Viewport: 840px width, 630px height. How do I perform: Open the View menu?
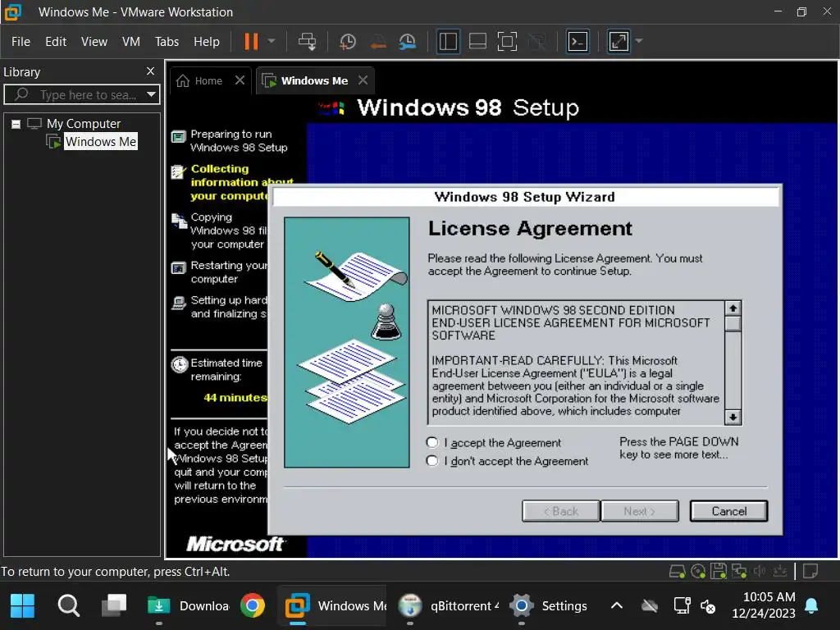[x=94, y=41]
